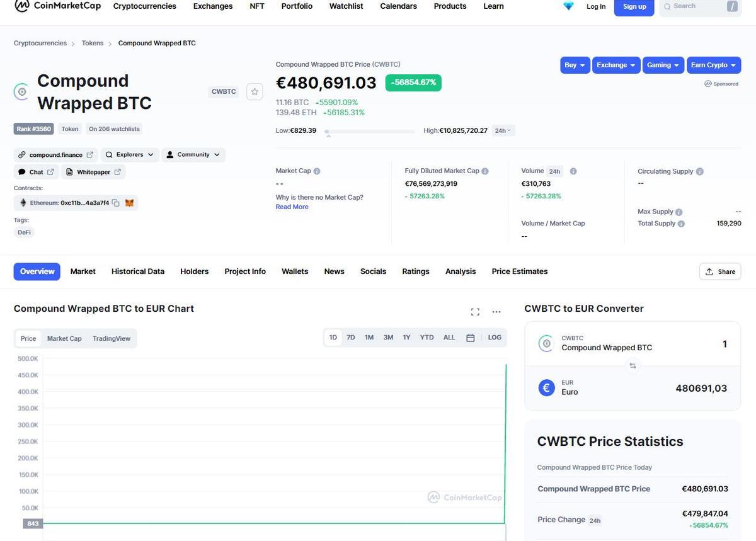Image resolution: width=756 pixels, height=541 pixels.
Task: Click the CoinMarketCap logo
Action: tap(57, 6)
